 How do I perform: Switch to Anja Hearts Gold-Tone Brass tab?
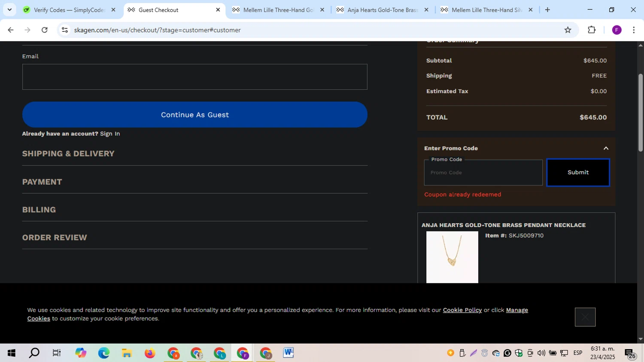coord(382,10)
